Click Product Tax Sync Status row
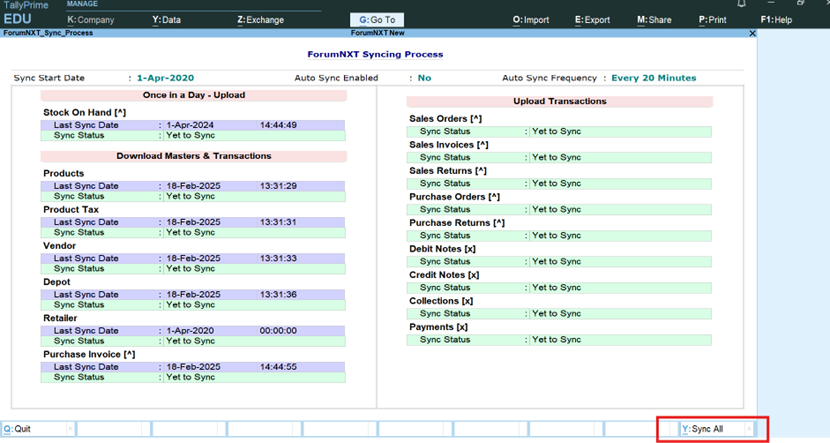The width and height of the screenshot is (830, 443). point(193,232)
